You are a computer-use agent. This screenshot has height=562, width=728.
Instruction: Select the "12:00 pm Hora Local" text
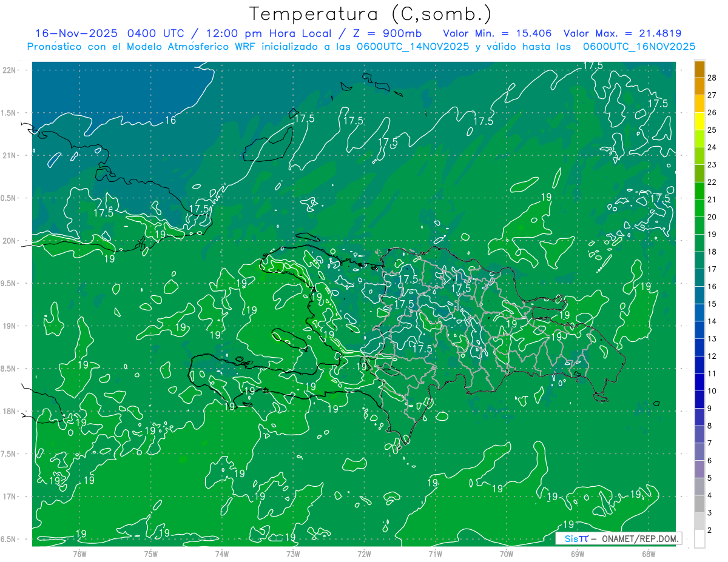point(268,33)
